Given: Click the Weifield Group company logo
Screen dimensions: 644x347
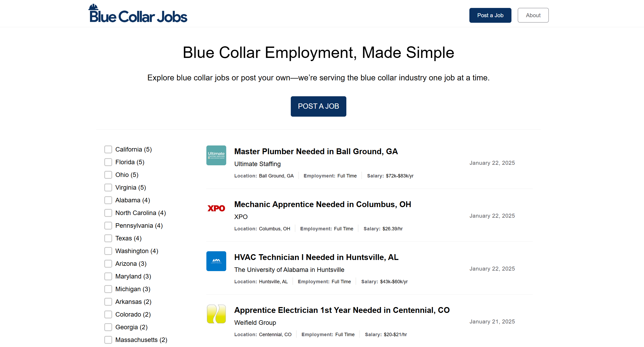Looking at the screenshot, I should (216, 314).
